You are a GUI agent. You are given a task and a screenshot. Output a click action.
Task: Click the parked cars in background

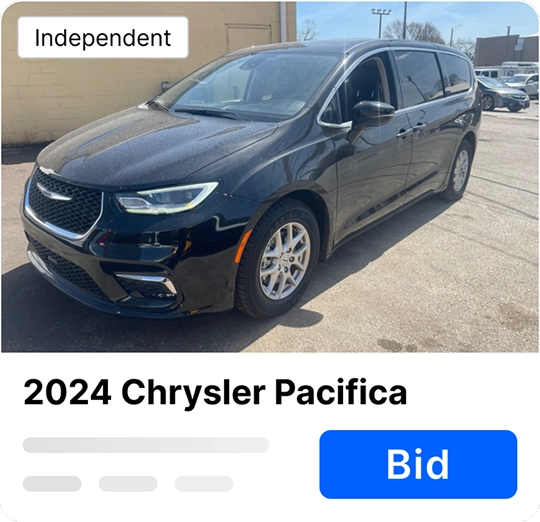(506, 88)
